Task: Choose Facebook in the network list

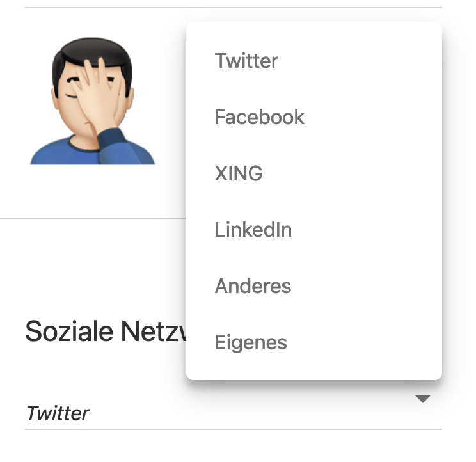Action: pos(260,118)
